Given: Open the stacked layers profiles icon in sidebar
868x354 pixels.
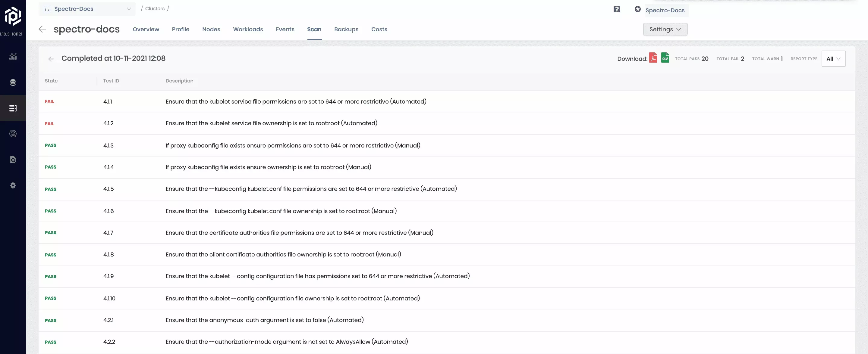Looking at the screenshot, I should point(13,82).
